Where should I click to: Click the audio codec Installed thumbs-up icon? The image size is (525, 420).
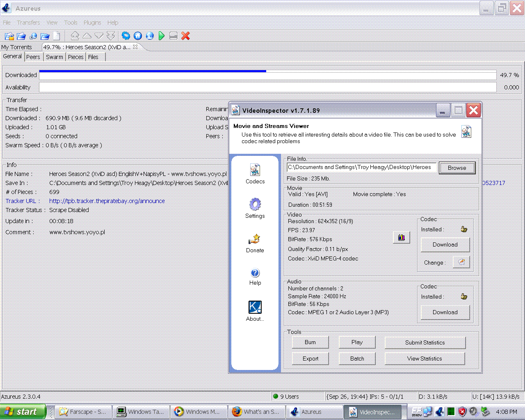(x=464, y=297)
